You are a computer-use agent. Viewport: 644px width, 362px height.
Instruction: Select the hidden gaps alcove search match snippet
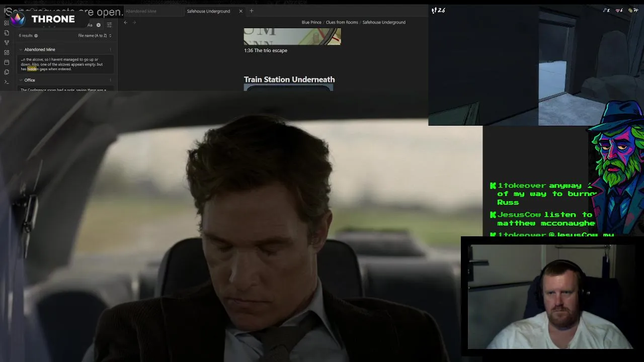click(65, 64)
